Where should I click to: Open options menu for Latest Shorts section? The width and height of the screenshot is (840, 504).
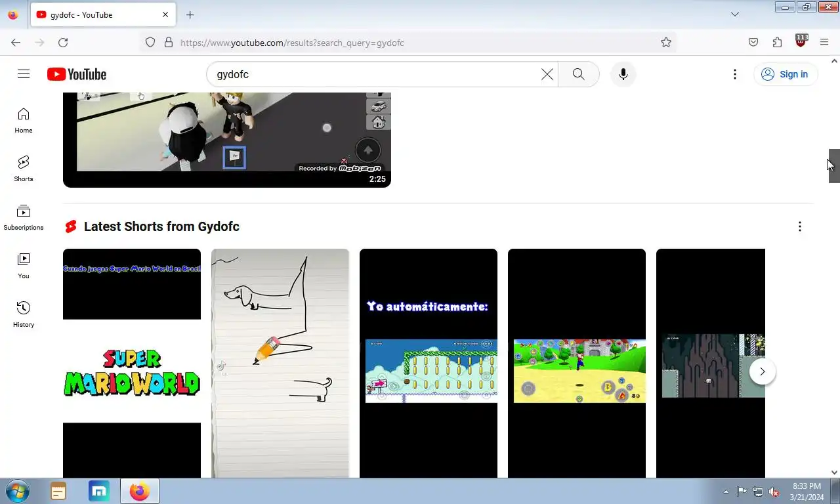pos(799,226)
